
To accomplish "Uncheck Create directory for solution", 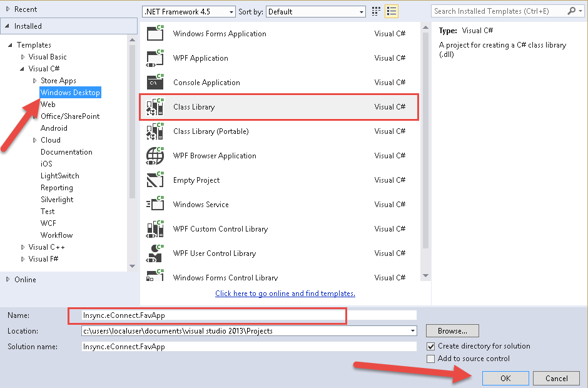I will [x=430, y=346].
